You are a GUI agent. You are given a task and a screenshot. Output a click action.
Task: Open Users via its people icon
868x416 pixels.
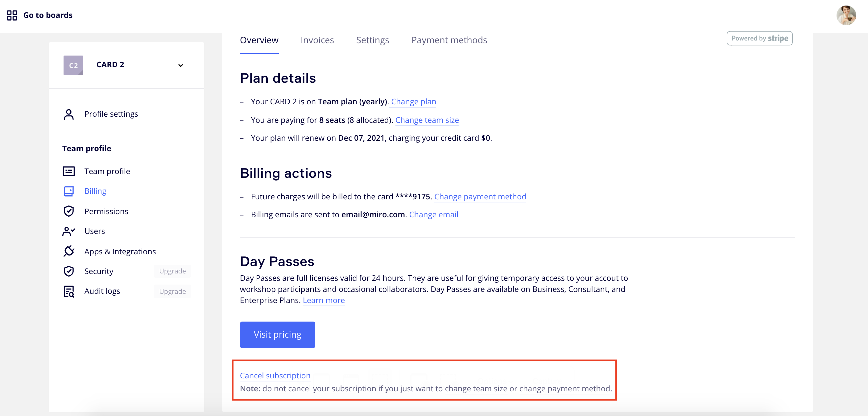69,231
